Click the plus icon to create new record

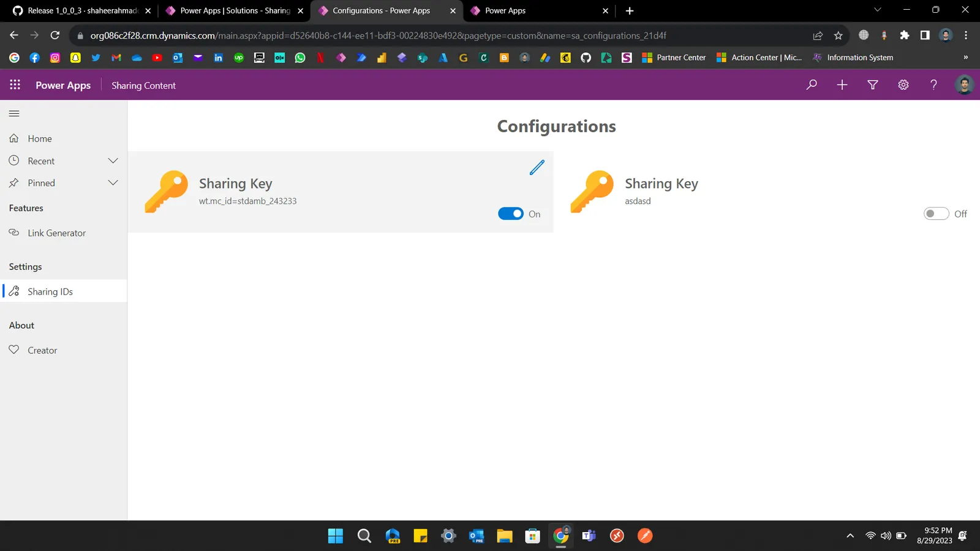point(842,85)
